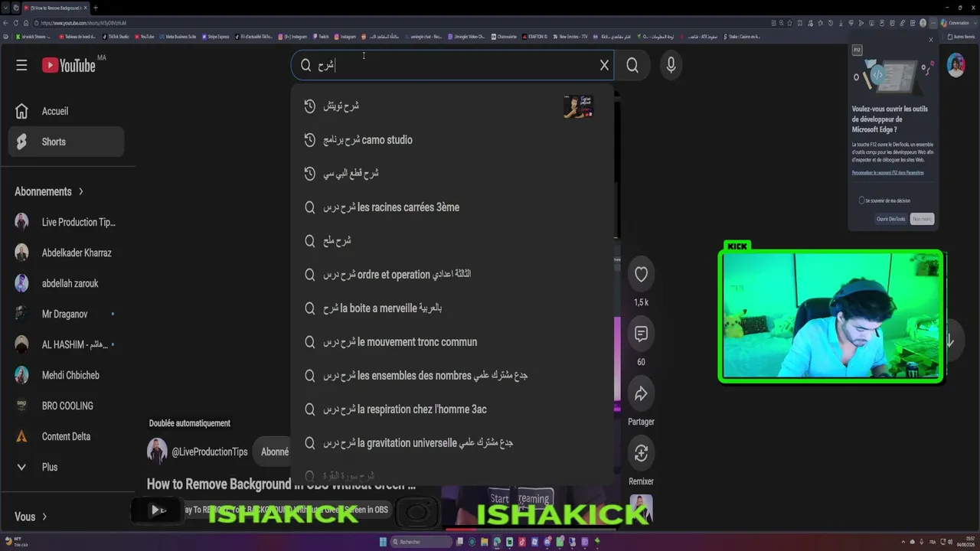Click inside the YouTube search field
This screenshot has width=980, height=551.
pyautogui.click(x=452, y=65)
